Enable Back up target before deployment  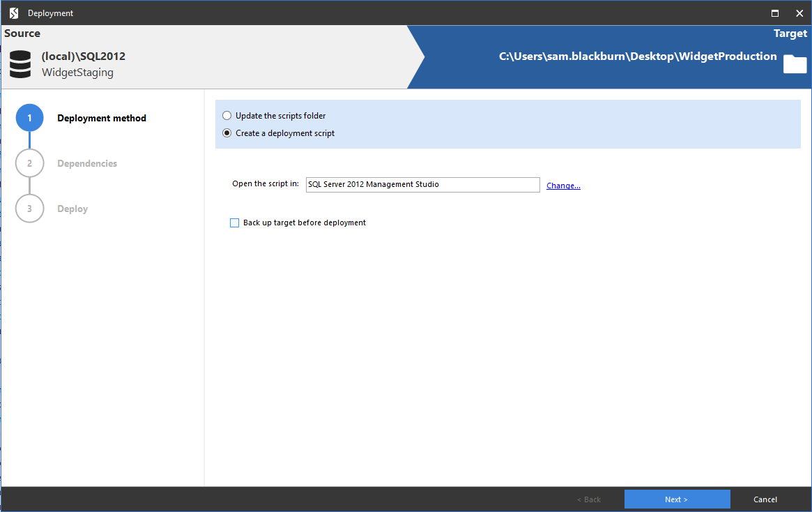point(234,223)
